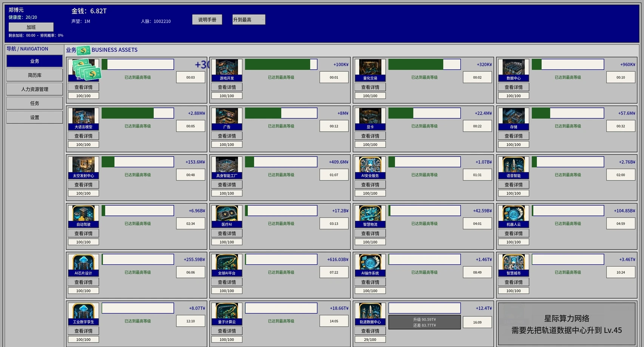Screen dimensions: 644x347
Task: Click the AI安全服务 icon
Action: [x=370, y=167]
